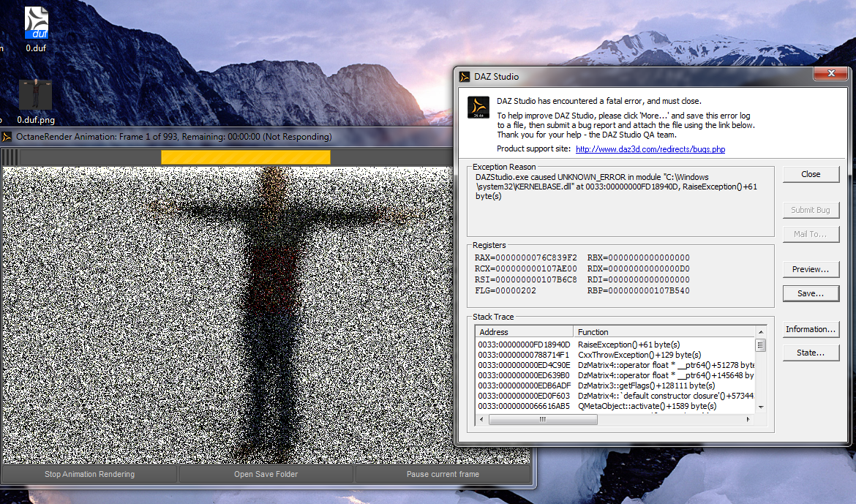The height and width of the screenshot is (504, 856).
Task: Click the RBX register value
Action: pyautogui.click(x=639, y=257)
